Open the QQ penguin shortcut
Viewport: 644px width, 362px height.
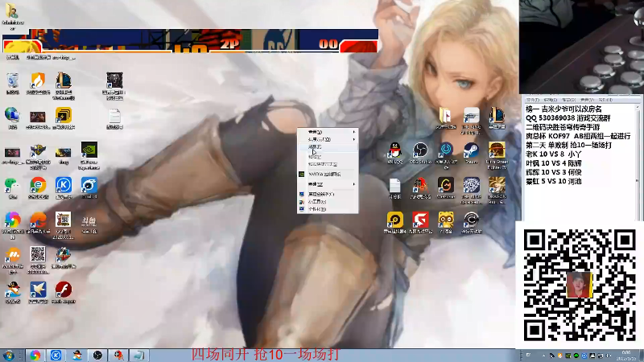click(x=394, y=153)
